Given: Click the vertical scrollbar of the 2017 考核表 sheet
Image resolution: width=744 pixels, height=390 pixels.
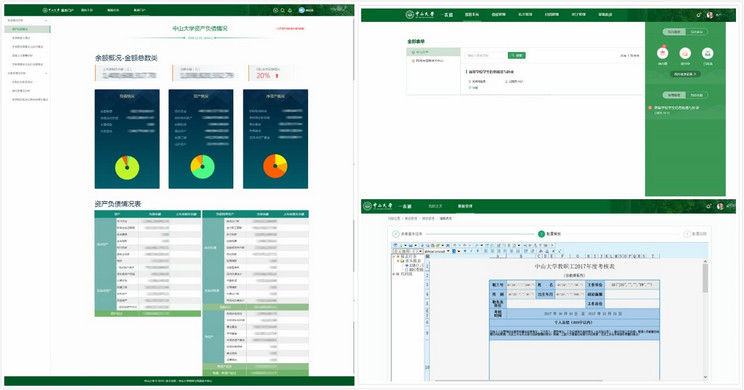Looking at the screenshot, I should 705,319.
